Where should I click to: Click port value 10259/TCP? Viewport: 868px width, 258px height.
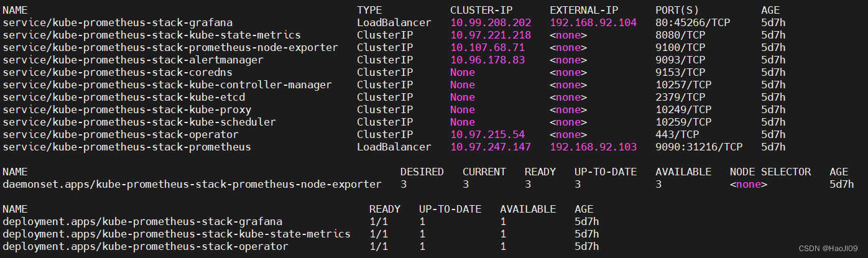click(683, 122)
